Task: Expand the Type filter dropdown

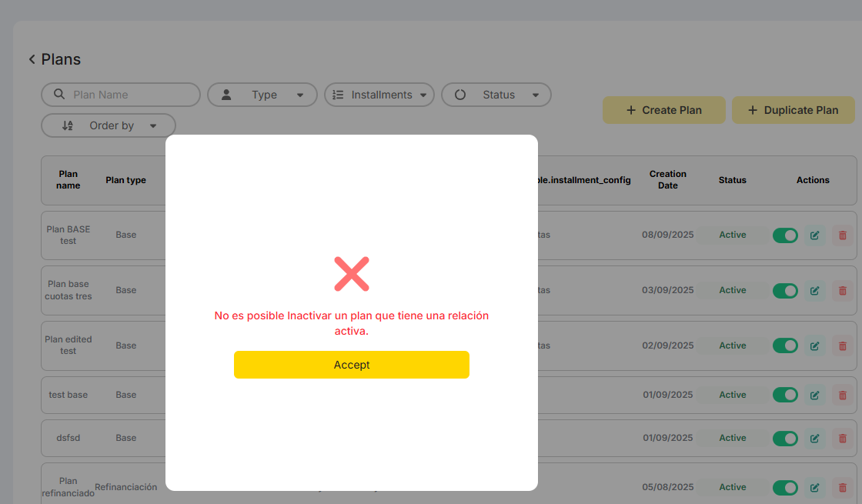Action: [262, 95]
